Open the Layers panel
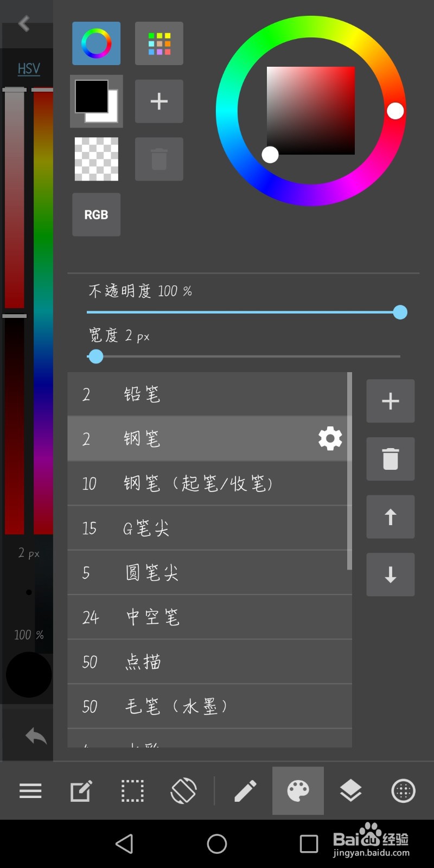 [350, 791]
